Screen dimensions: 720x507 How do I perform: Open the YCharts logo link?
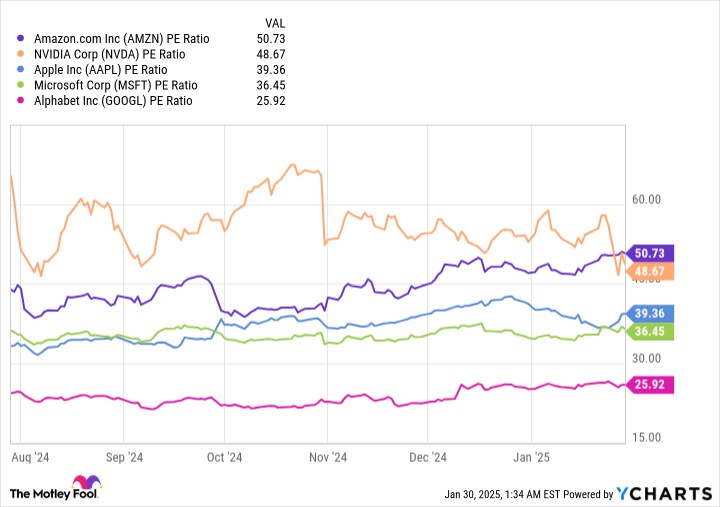(x=664, y=494)
